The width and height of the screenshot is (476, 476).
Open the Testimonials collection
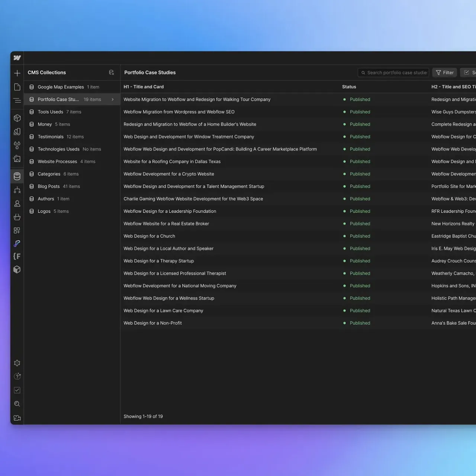tap(72, 136)
